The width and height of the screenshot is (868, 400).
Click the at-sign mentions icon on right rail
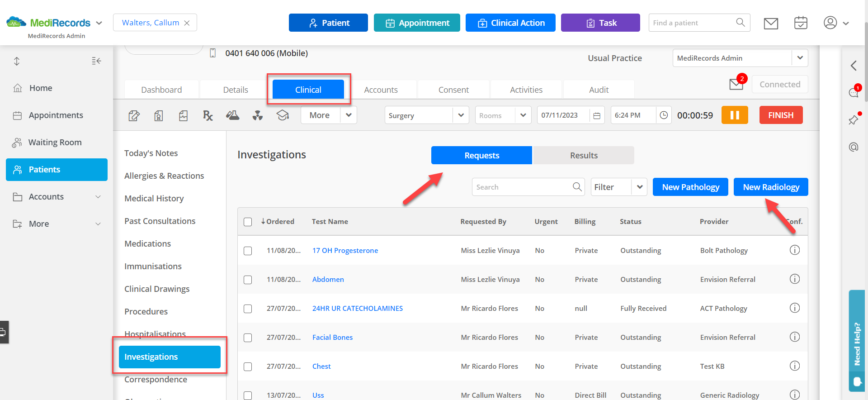tap(854, 147)
